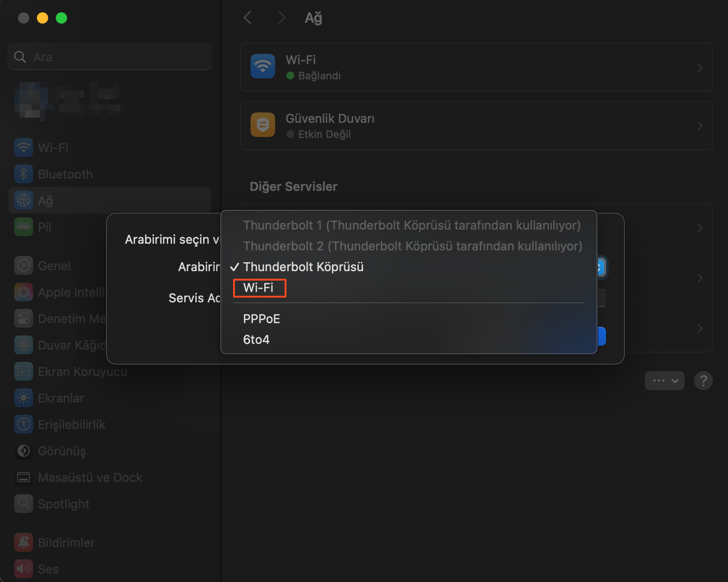Viewport: 728px width, 582px height.
Task: Select Wi-Fi in the interface dropdown menu
Action: pos(259,288)
